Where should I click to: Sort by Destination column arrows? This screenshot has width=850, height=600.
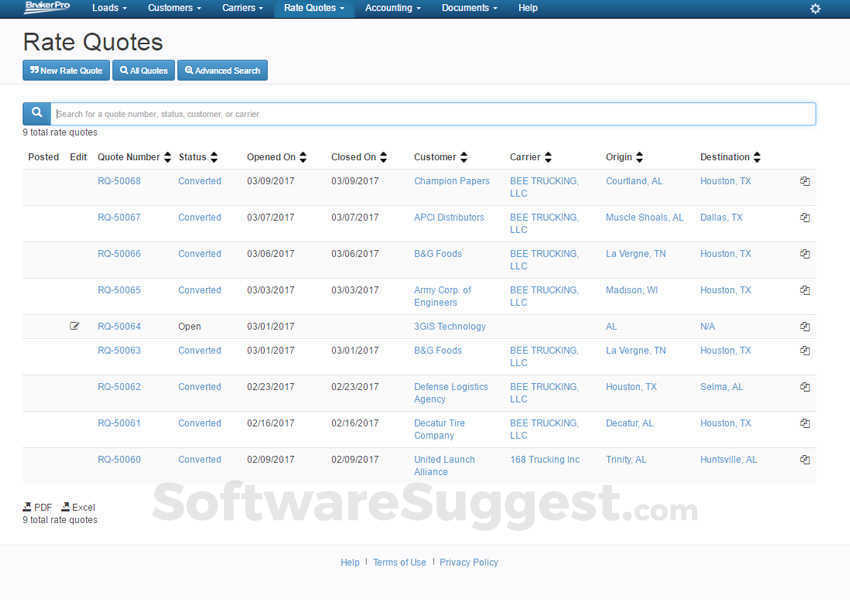tap(757, 157)
